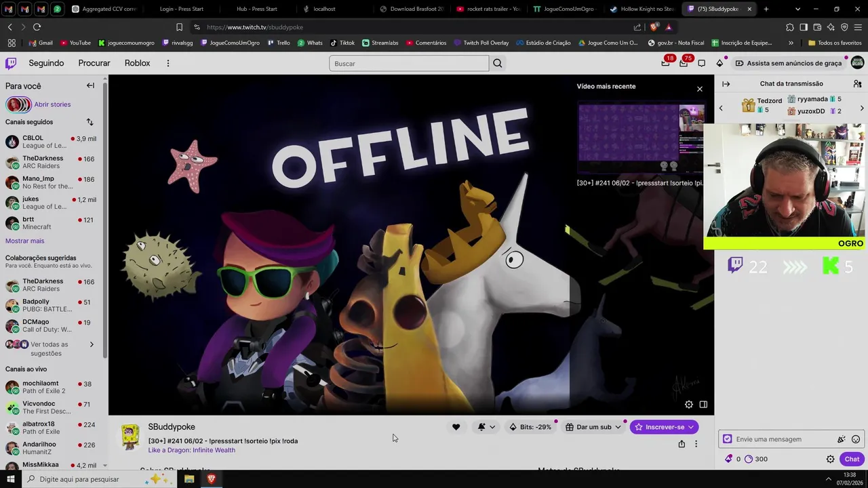Expand the Dar um sub dropdown
This screenshot has width=868, height=488.
click(618, 427)
